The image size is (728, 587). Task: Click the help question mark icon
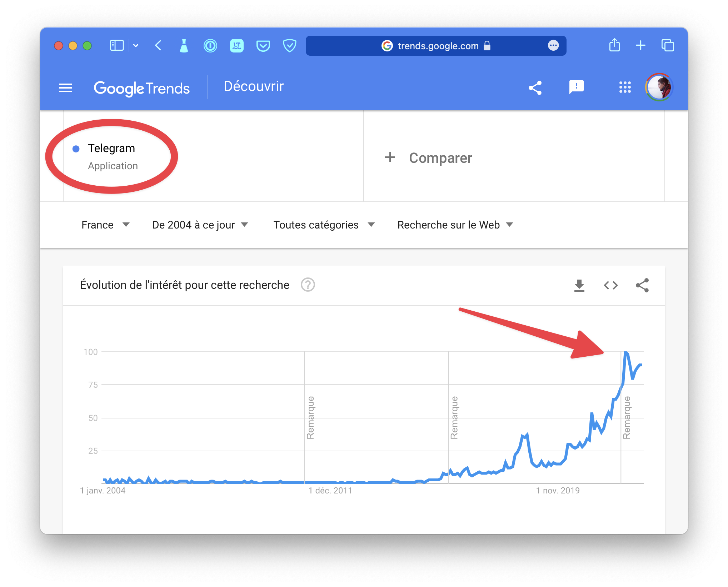pos(308,285)
